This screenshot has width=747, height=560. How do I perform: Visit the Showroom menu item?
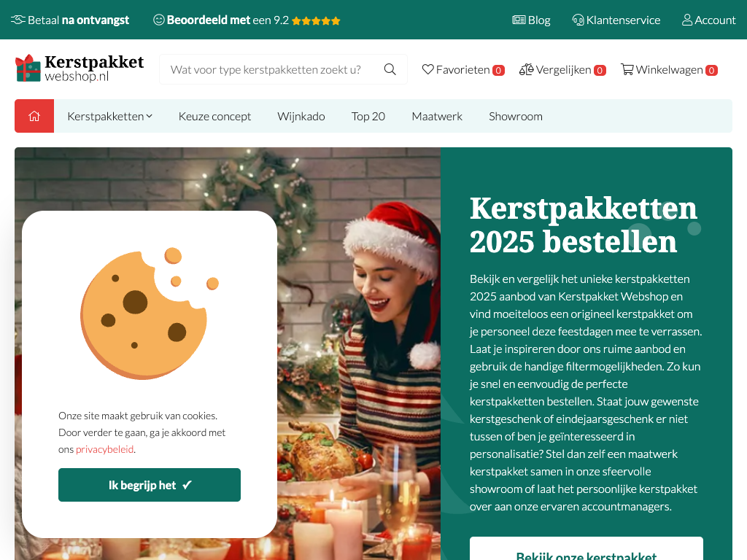(516, 116)
